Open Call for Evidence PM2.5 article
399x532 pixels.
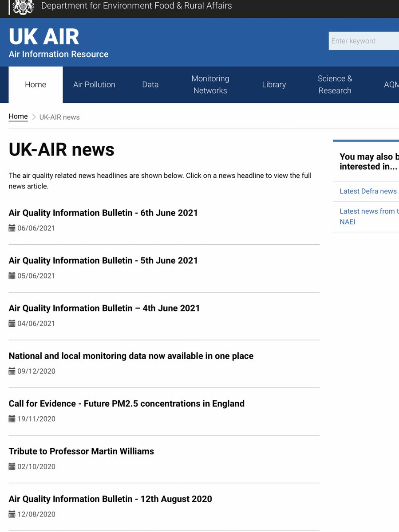click(x=126, y=403)
